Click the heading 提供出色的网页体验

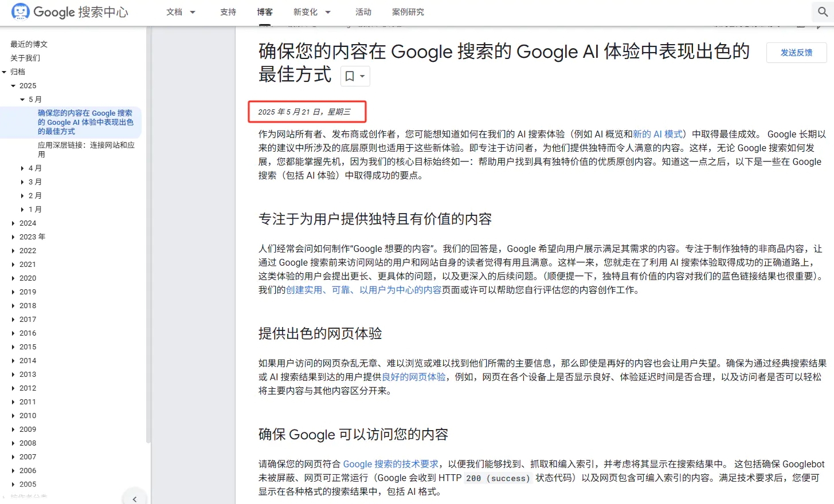(x=320, y=333)
